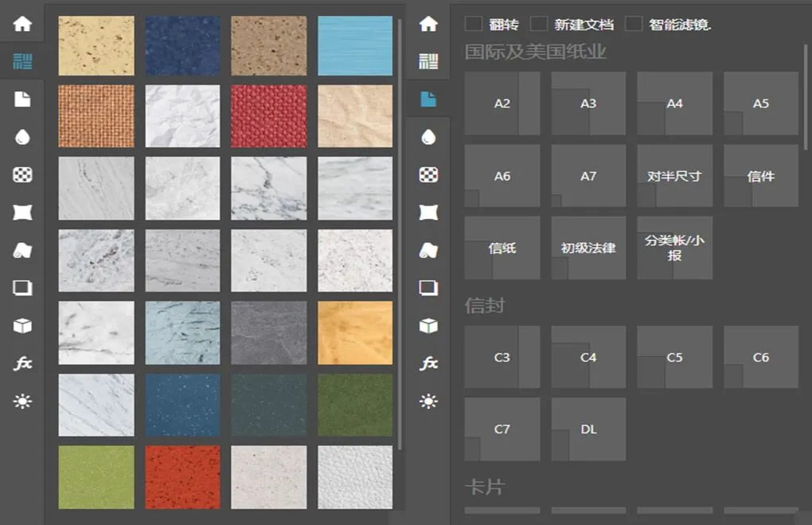The height and width of the screenshot is (525, 812).
Task: Select the checkerboard pattern icon in the left sidebar
Action: 22,174
